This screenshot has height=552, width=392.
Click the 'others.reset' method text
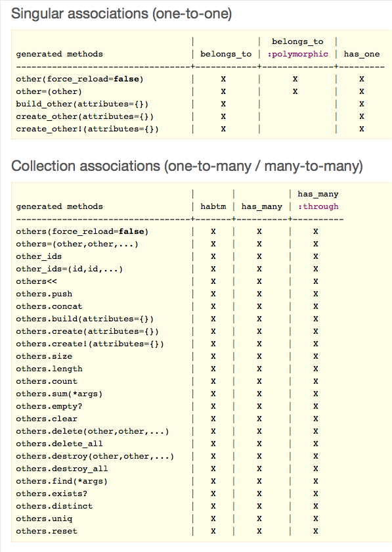pos(47,531)
